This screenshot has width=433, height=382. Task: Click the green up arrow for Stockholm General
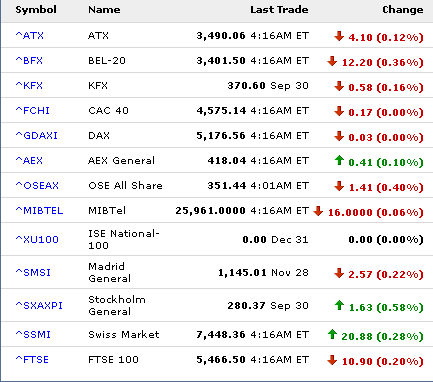[339, 305]
